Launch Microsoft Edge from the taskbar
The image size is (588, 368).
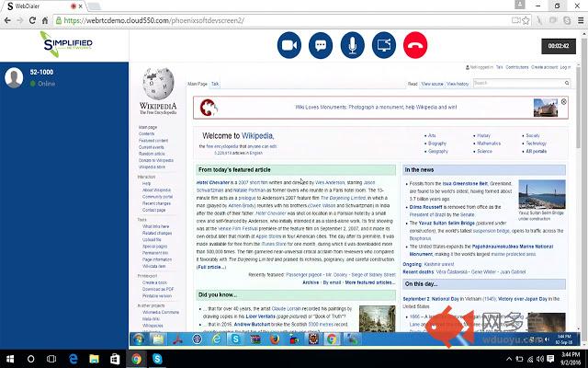tap(73, 359)
